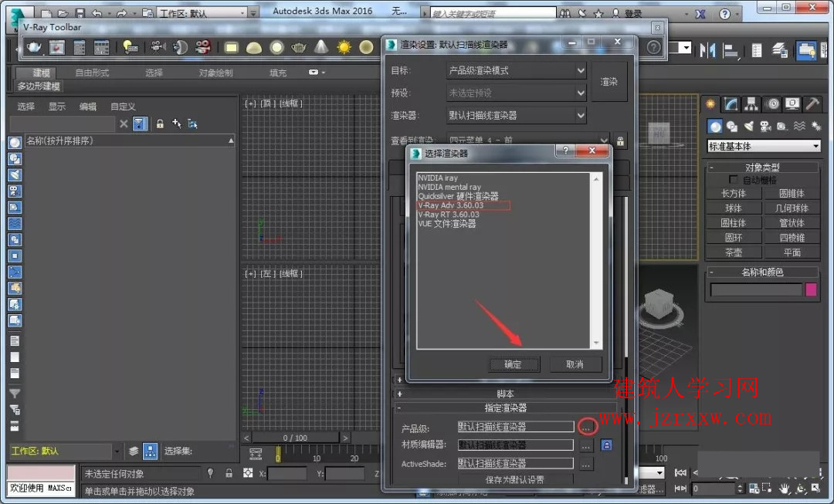Open the 工作区 dropdown in title bar
This screenshot has width=834, height=504.
(202, 13)
